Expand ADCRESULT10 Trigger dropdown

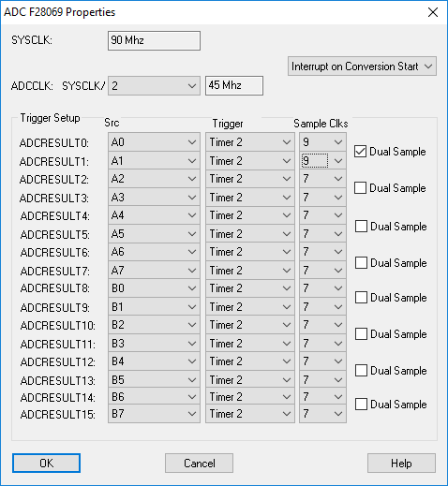(250, 325)
